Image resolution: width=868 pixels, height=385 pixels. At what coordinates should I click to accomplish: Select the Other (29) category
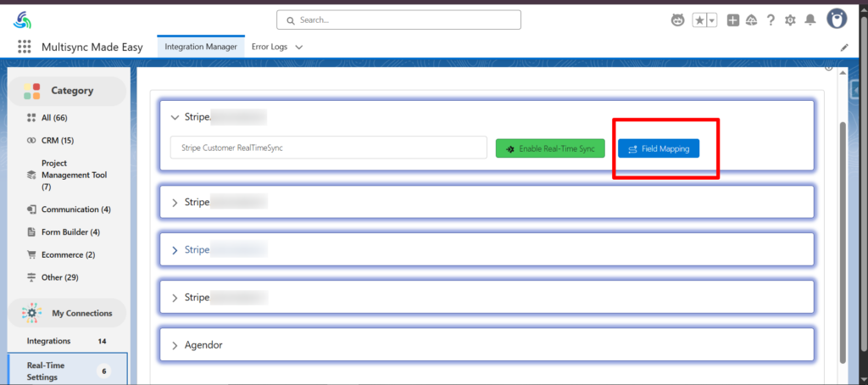tap(60, 277)
